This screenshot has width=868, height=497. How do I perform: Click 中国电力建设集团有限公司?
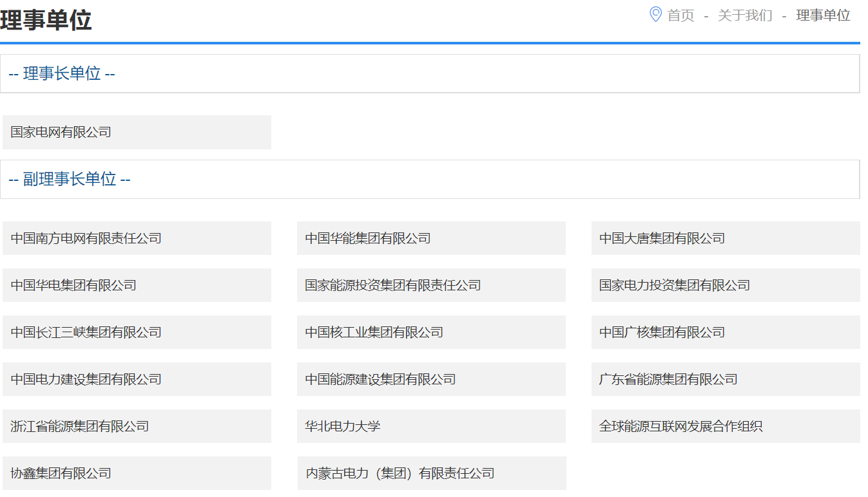137,379
